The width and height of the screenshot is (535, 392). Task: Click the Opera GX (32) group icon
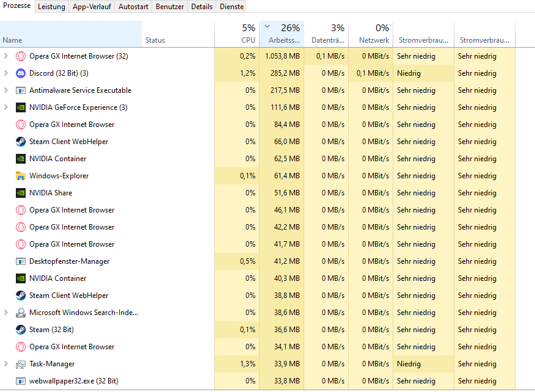[21, 56]
